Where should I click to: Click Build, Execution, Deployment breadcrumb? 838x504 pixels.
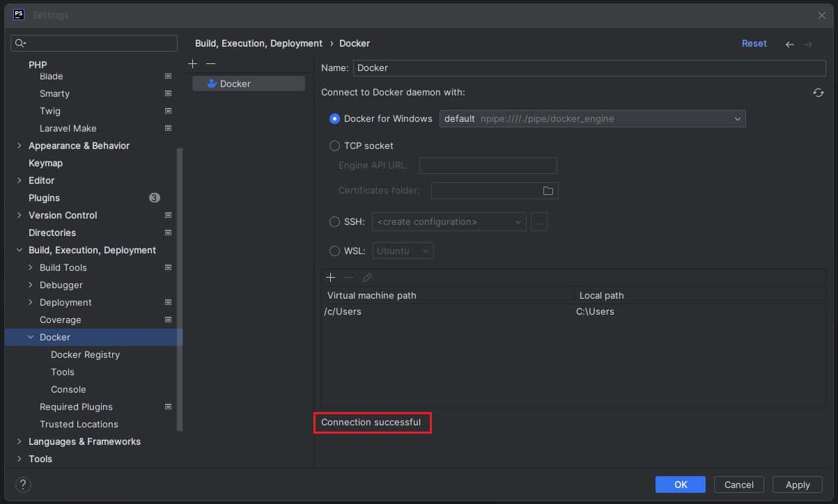(258, 43)
